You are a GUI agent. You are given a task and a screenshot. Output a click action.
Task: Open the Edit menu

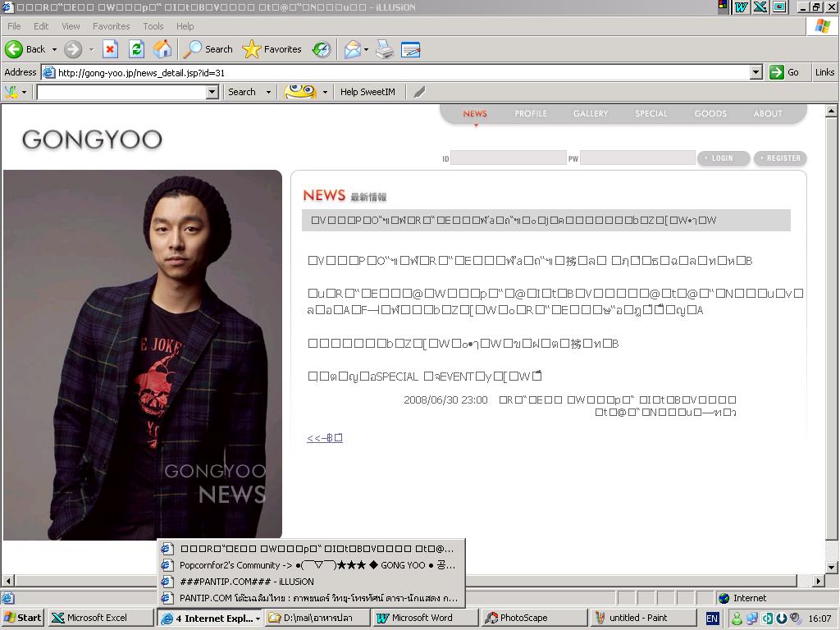coord(41,26)
